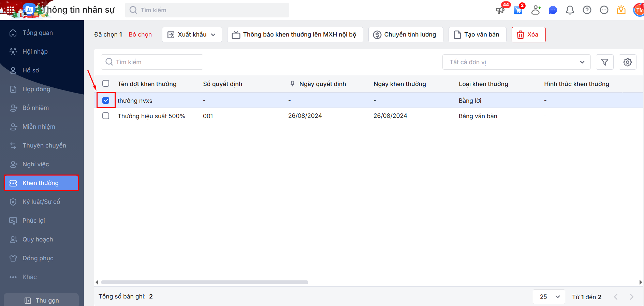Click the Bỏ chọn link

(x=140, y=34)
